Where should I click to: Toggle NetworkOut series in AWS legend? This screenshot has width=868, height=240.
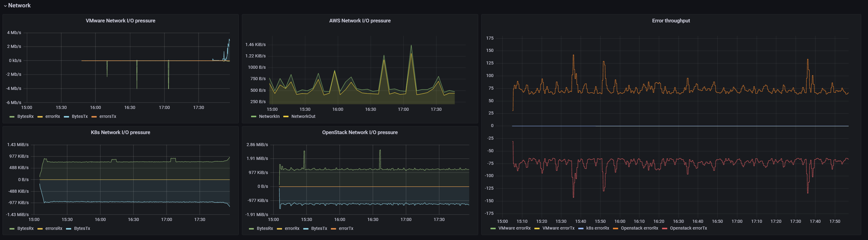coord(303,116)
